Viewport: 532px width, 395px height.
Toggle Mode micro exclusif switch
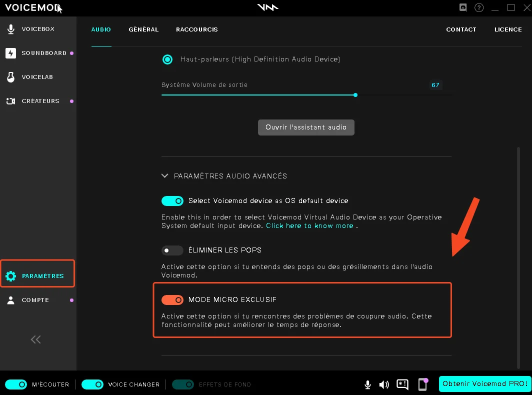[172, 300]
